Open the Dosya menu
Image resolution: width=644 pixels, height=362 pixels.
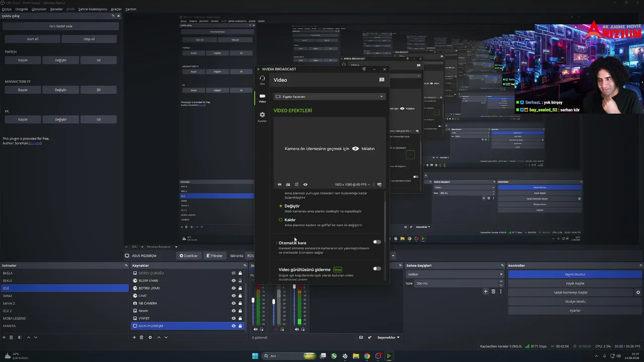click(7, 9)
